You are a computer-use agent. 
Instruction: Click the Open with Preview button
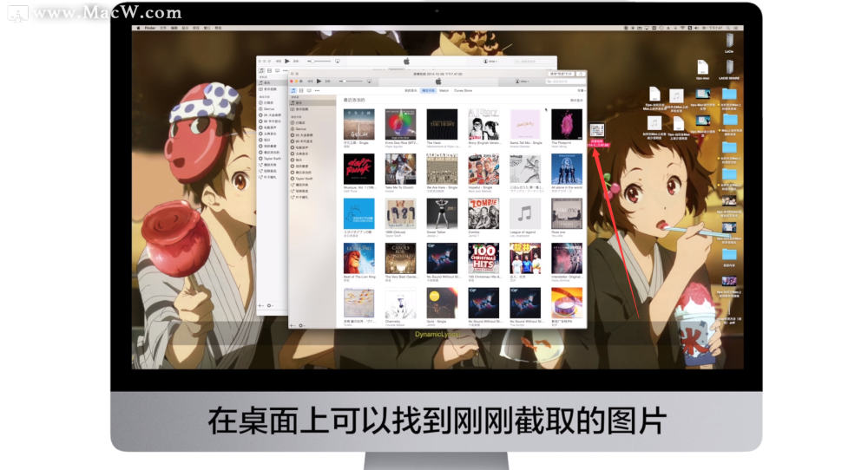[561, 74]
